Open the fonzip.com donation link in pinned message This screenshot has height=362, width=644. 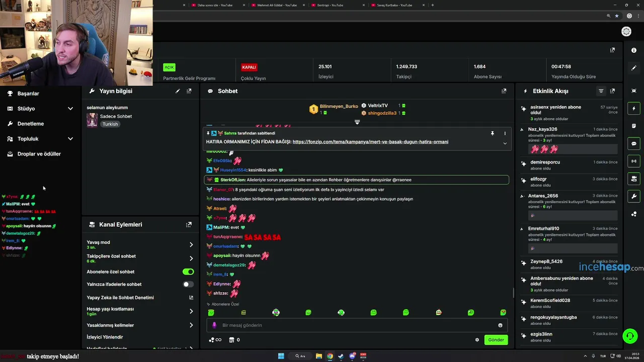click(x=370, y=142)
